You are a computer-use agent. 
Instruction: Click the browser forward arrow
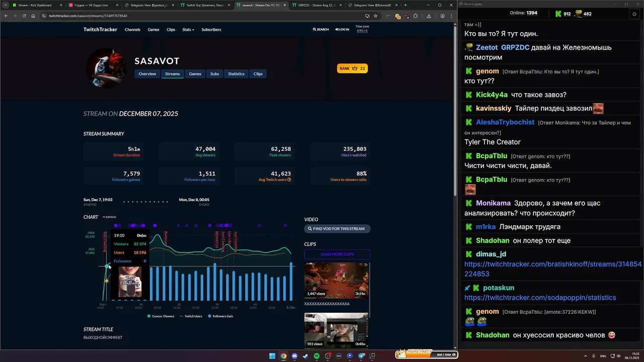(15, 16)
